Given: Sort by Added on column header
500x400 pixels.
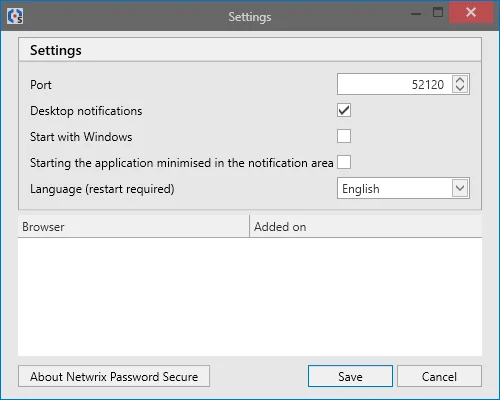Looking at the screenshot, I should point(366,227).
